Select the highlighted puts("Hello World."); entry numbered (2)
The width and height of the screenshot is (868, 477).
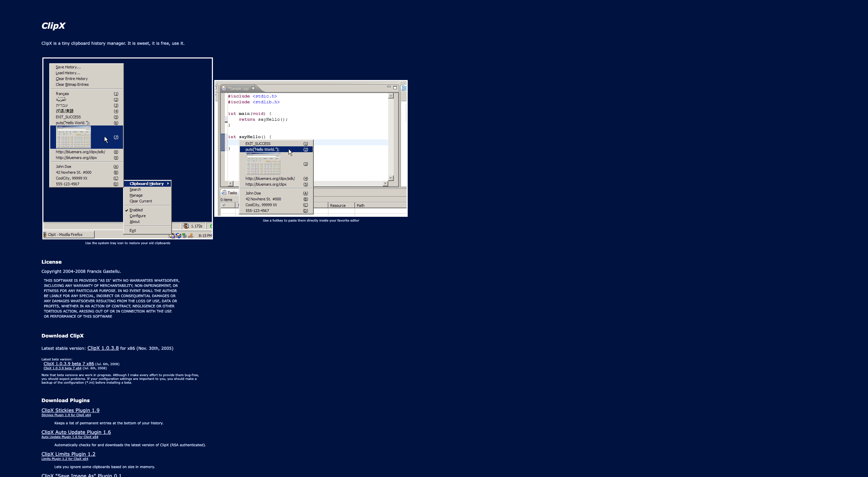click(276, 149)
